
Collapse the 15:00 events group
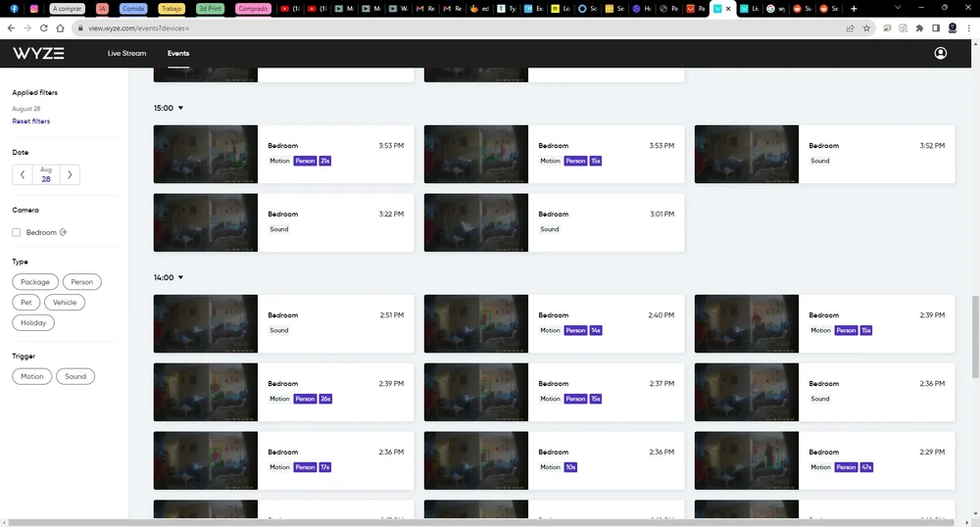point(180,108)
